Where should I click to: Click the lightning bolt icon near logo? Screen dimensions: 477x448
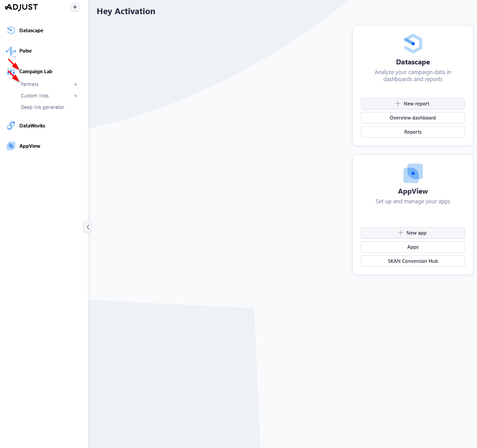coord(75,7)
